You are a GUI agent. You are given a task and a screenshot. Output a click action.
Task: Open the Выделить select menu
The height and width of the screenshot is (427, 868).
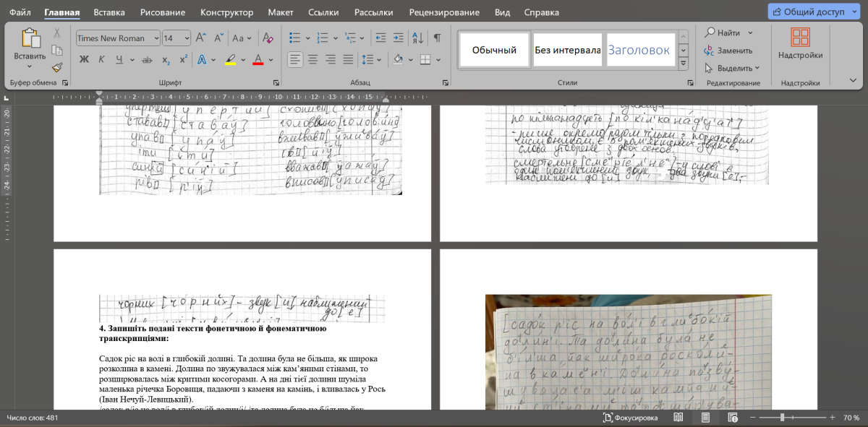pos(732,68)
